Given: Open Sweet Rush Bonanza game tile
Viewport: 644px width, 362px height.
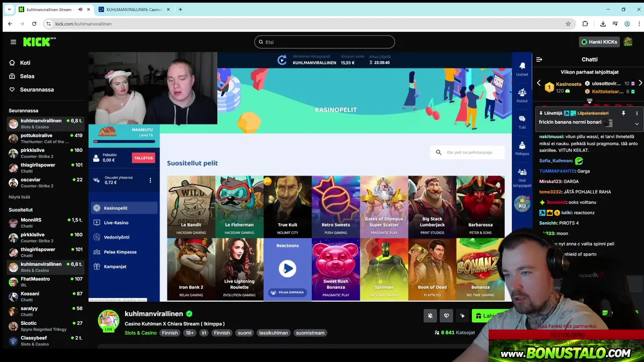Looking at the screenshot, I should tap(336, 269).
